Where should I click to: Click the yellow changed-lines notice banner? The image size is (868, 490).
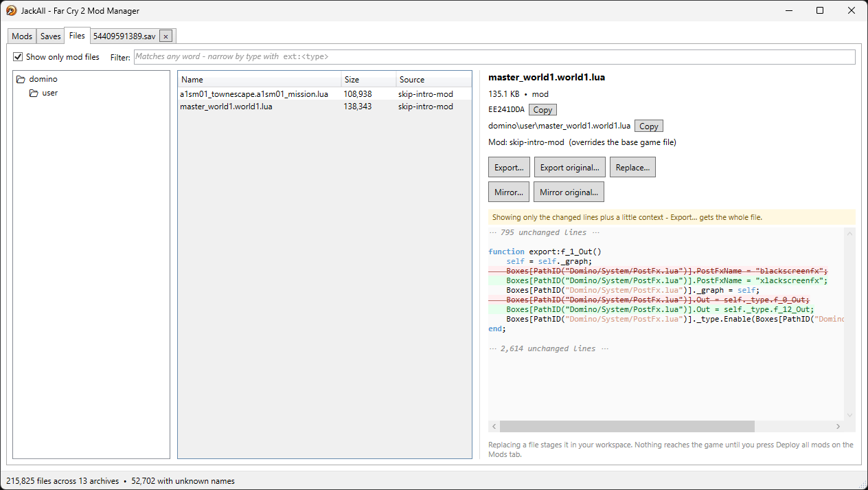[672, 217]
